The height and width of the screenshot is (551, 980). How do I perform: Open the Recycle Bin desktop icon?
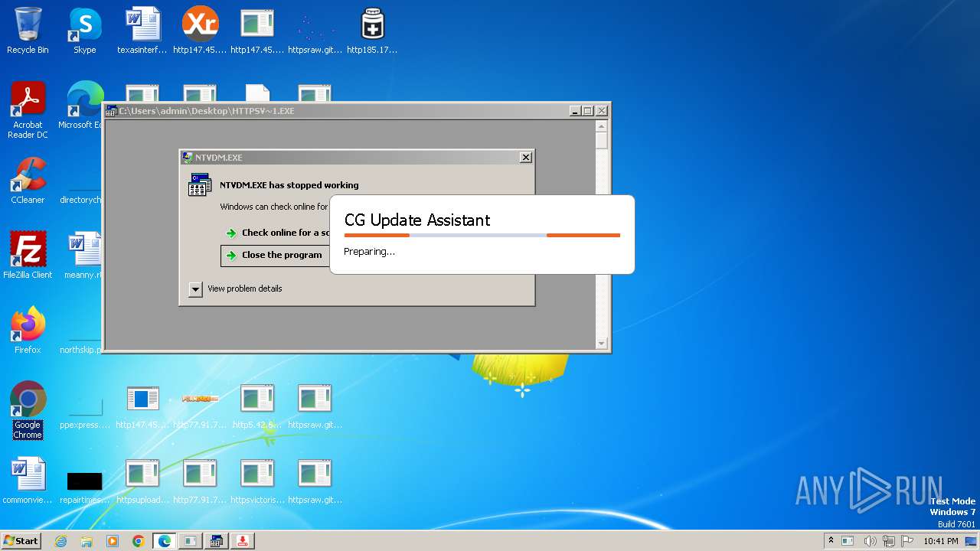click(x=28, y=31)
